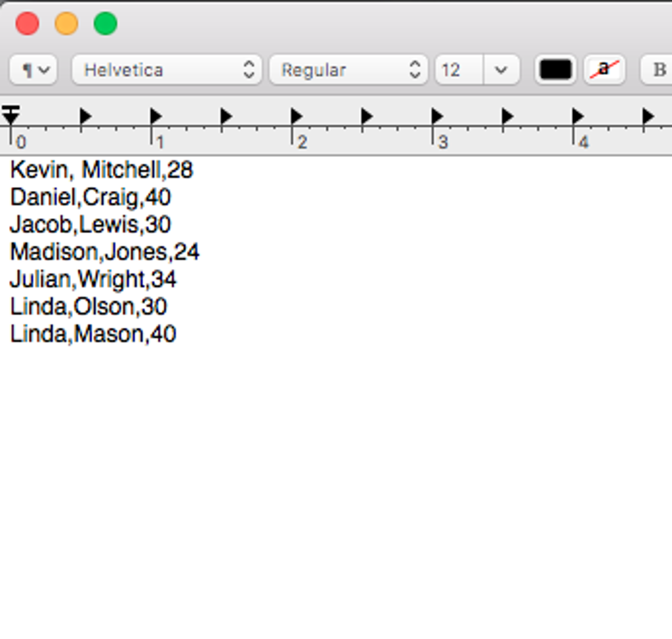
Task: Click the line reading Linda,Mason,40
Action: pyautogui.click(x=93, y=334)
